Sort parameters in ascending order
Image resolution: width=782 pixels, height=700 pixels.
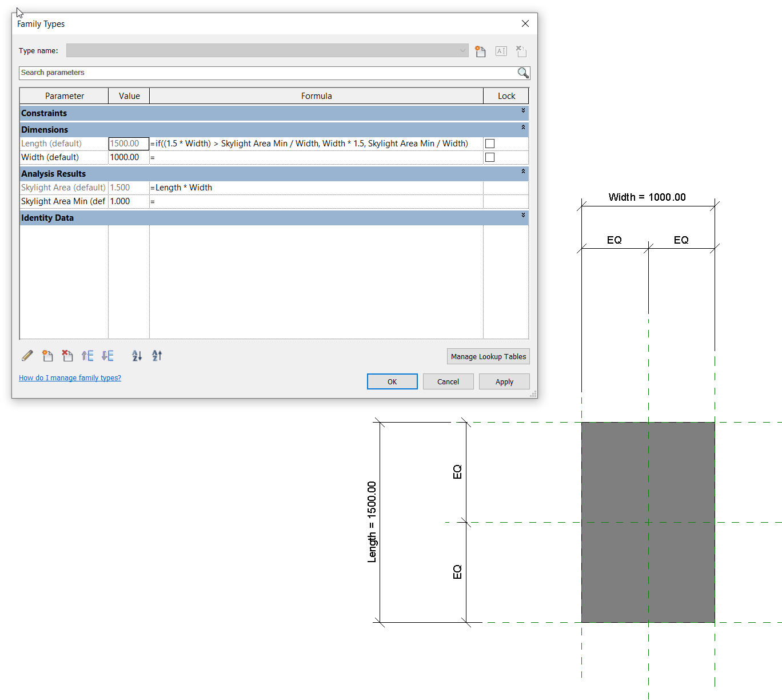(137, 356)
